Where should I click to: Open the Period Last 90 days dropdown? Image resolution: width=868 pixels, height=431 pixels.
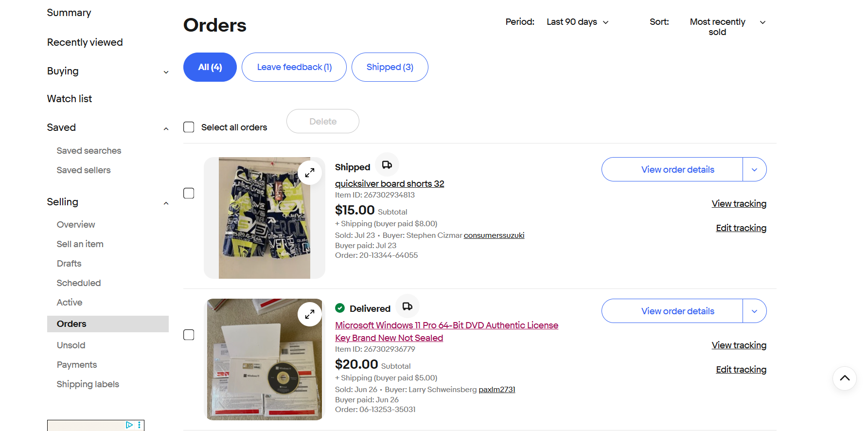pos(578,22)
